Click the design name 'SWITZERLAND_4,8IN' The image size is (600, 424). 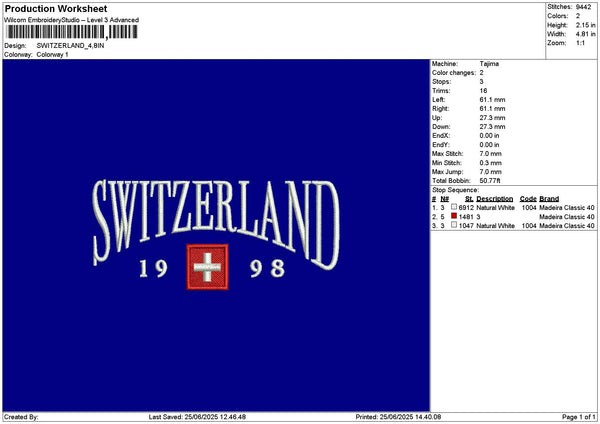click(x=70, y=46)
